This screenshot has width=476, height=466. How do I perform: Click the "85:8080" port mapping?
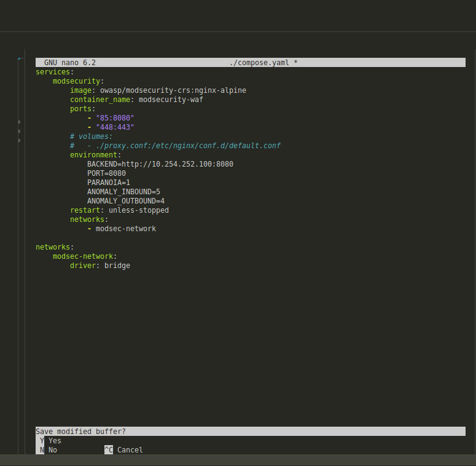tap(115, 118)
